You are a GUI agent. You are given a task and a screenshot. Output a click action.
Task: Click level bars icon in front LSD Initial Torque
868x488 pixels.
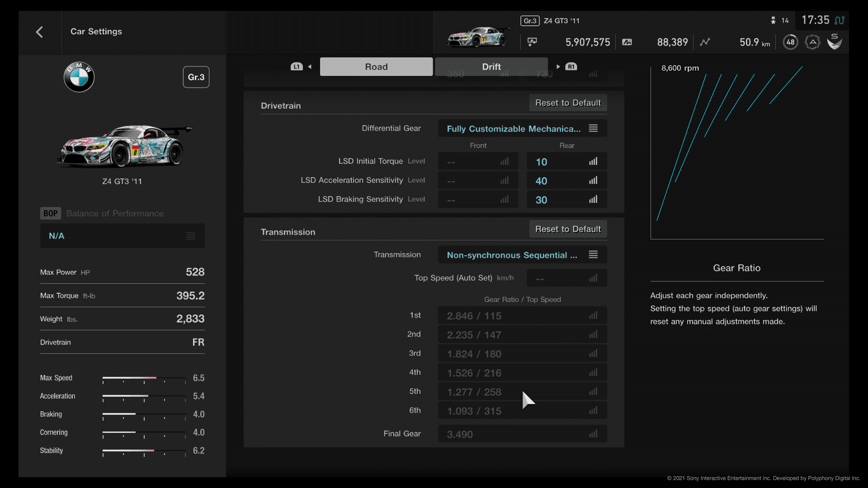[505, 161]
